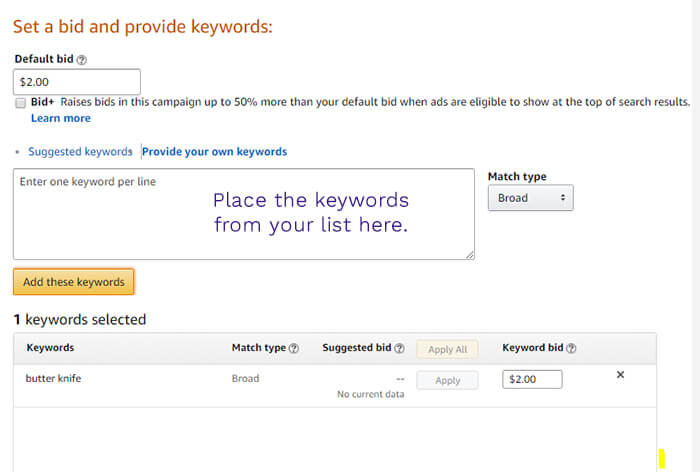Click the Apply All button
Screen dimensions: 700x472
(447, 349)
